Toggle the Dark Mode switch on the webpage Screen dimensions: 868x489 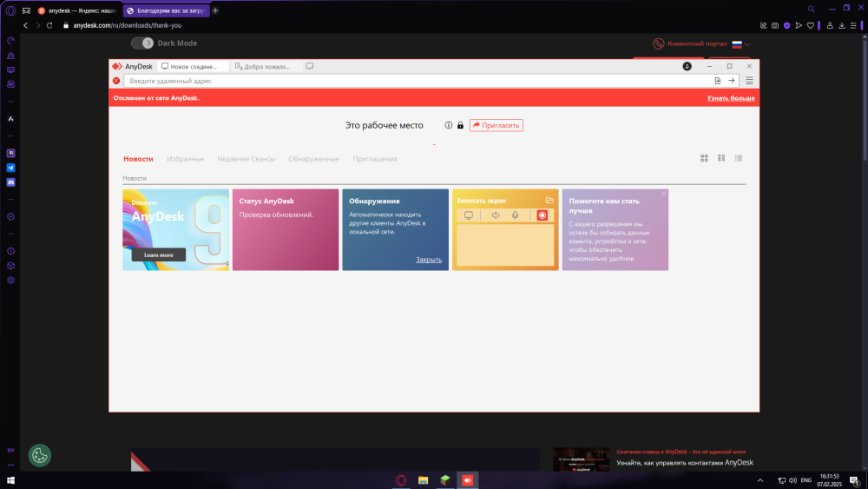(x=142, y=43)
